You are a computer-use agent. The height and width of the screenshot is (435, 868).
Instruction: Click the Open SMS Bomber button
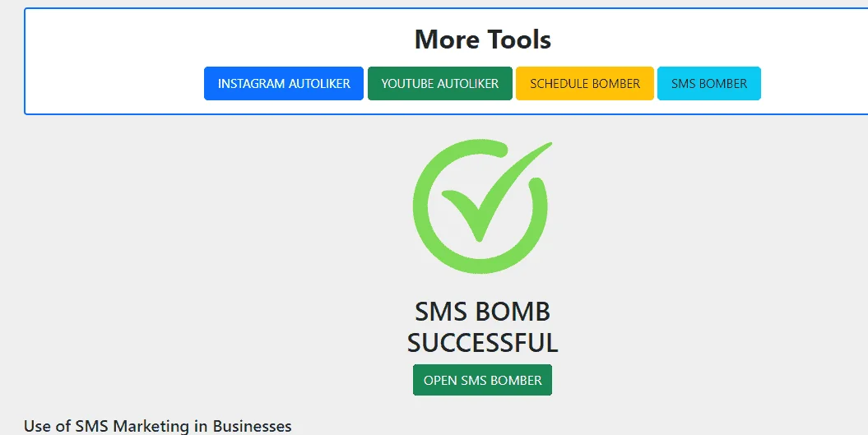[482, 380]
